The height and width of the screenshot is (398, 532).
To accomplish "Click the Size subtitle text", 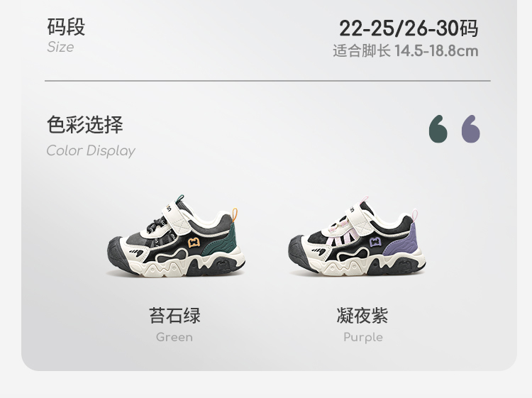I will (60, 47).
